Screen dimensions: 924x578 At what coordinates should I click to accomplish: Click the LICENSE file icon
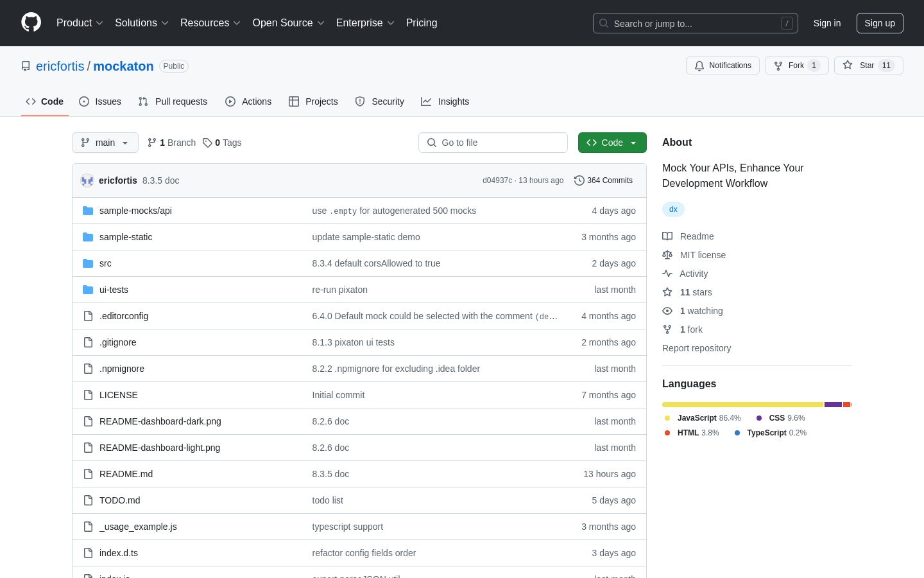click(x=88, y=395)
